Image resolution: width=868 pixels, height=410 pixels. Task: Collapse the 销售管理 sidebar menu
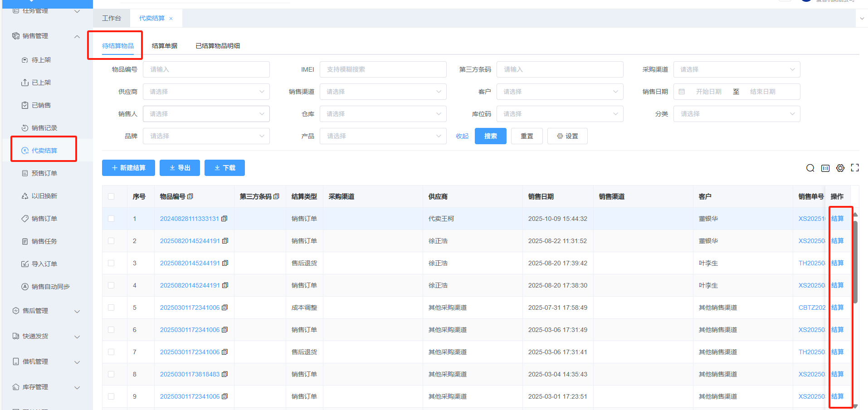click(77, 36)
